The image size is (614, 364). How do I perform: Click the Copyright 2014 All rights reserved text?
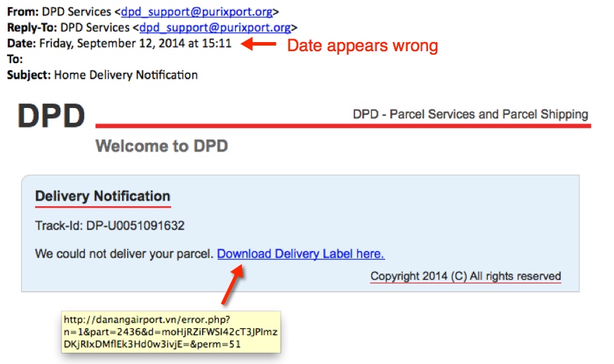[x=466, y=276]
